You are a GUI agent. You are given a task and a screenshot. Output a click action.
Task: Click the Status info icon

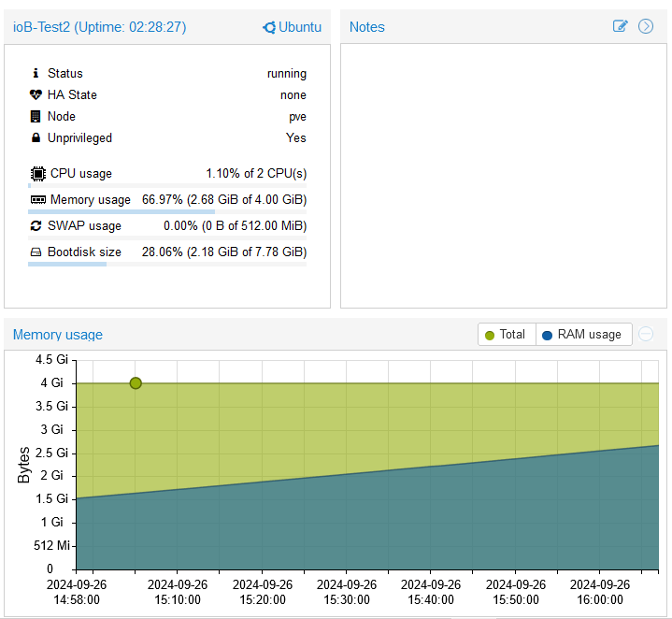pyautogui.click(x=36, y=73)
